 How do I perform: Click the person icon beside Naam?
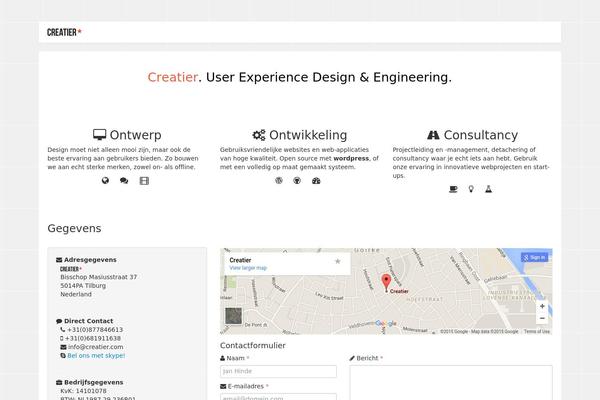coord(223,358)
